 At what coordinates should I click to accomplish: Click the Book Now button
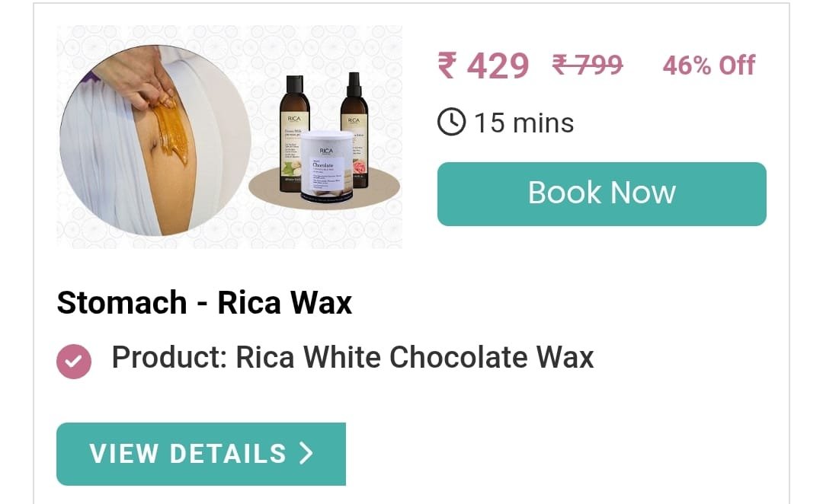[601, 194]
